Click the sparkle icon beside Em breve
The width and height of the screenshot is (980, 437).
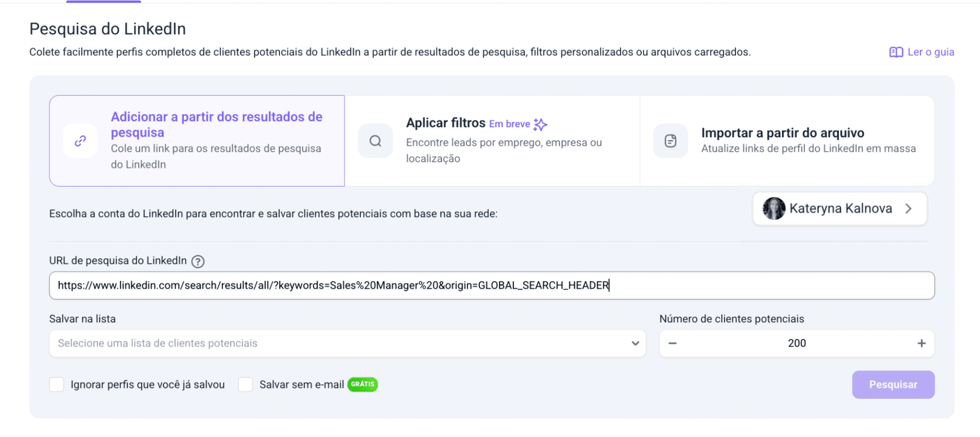point(540,124)
